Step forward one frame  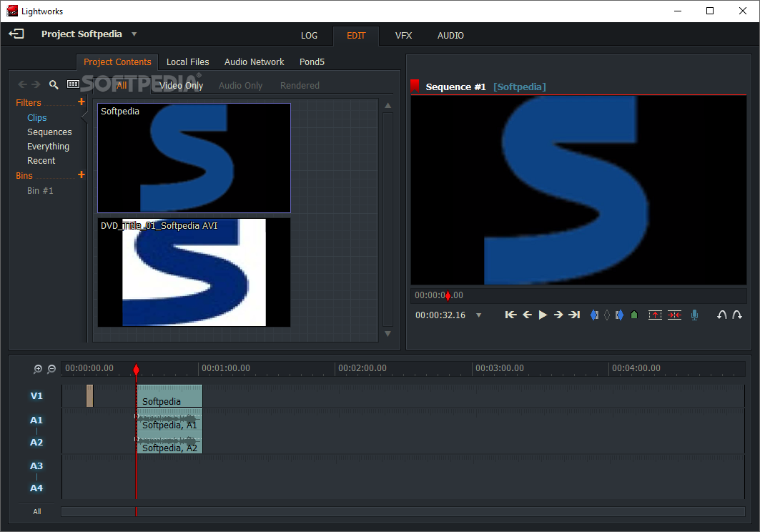coord(558,315)
